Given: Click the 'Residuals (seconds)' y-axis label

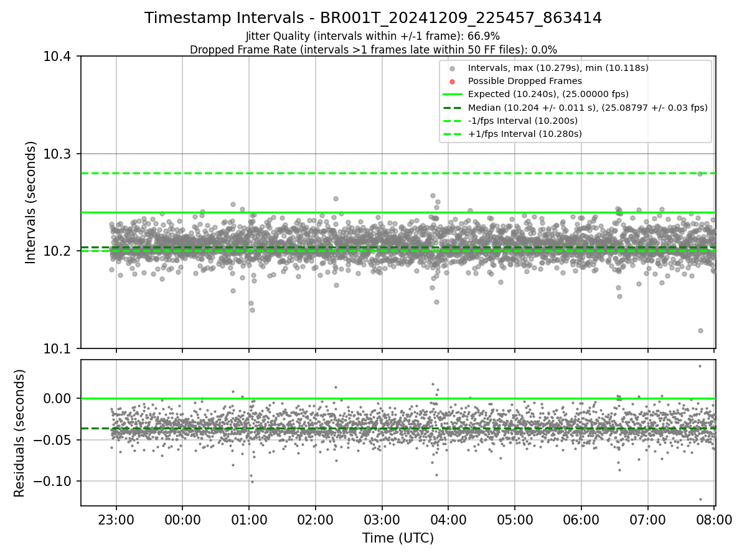Looking at the screenshot, I should 19,432.
